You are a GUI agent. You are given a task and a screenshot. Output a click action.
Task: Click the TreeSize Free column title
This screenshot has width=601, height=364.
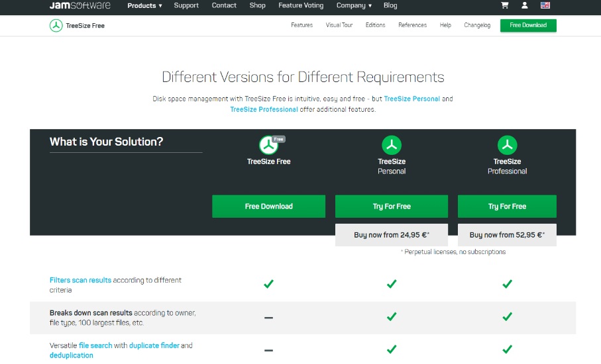point(268,161)
